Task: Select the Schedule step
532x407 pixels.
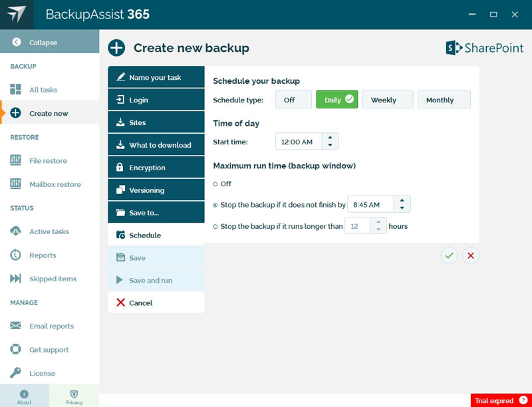Action: pyautogui.click(x=156, y=235)
